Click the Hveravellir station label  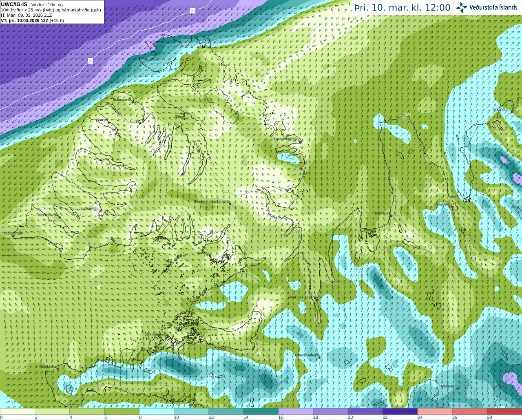coord(448,386)
